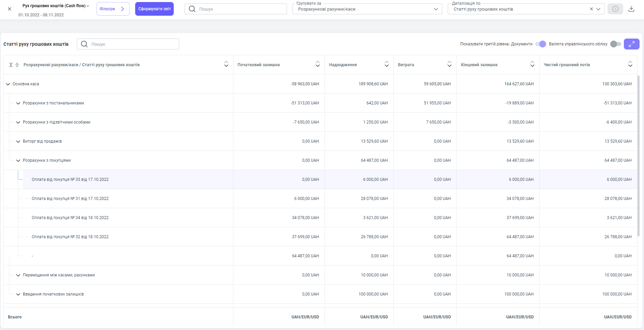This screenshot has height=330, width=644.
Task: Clear the Деталізація по selection
Action: [591, 9]
